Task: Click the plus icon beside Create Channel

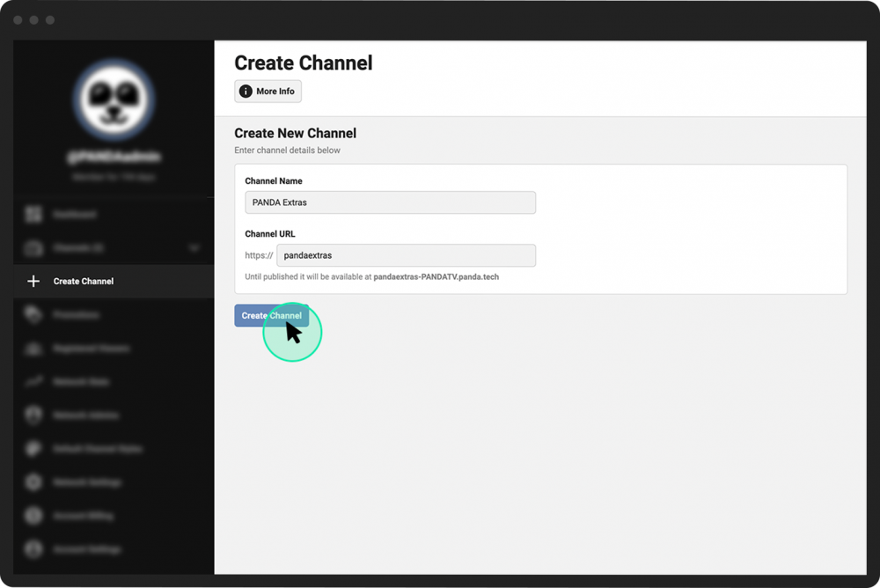Action: (33, 281)
